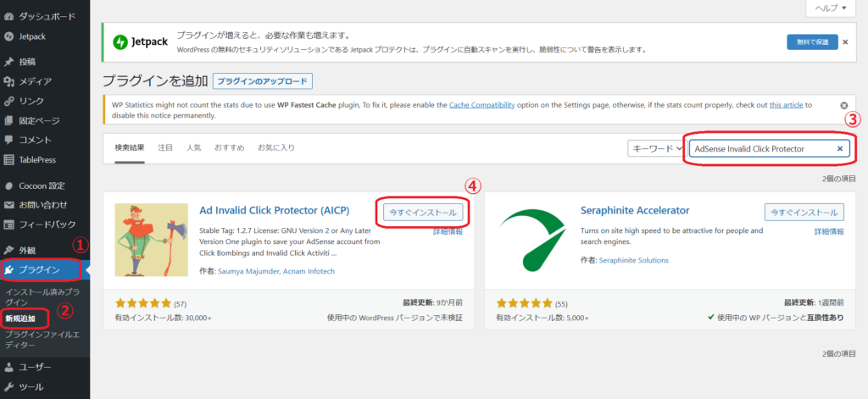Click the Appearance (外観) brush icon
The height and width of the screenshot is (399, 868).
click(8, 250)
